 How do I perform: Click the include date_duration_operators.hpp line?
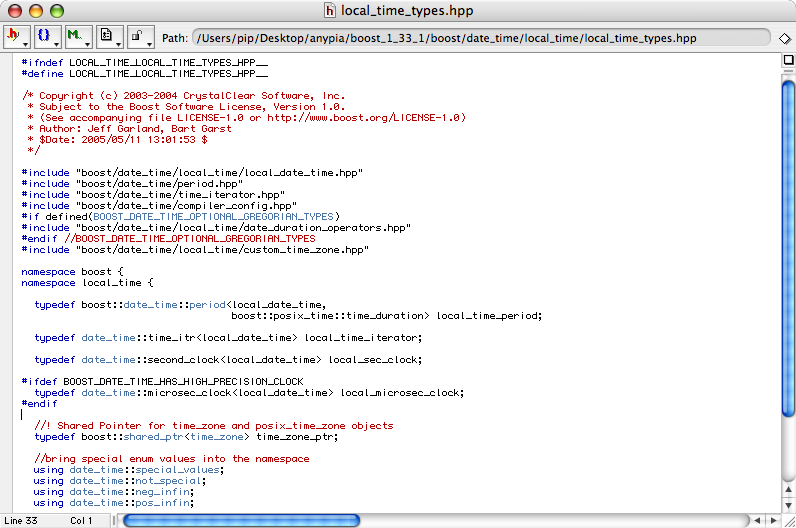[216, 228]
